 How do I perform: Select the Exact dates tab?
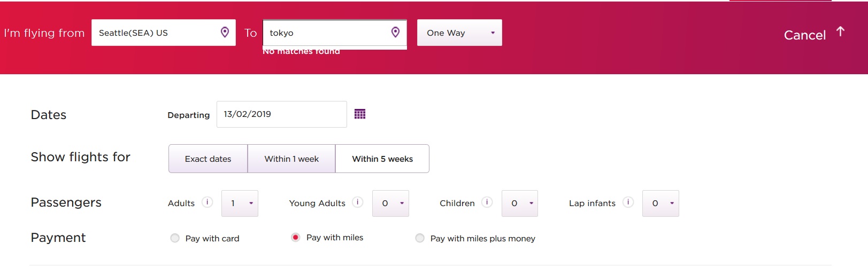tap(208, 159)
